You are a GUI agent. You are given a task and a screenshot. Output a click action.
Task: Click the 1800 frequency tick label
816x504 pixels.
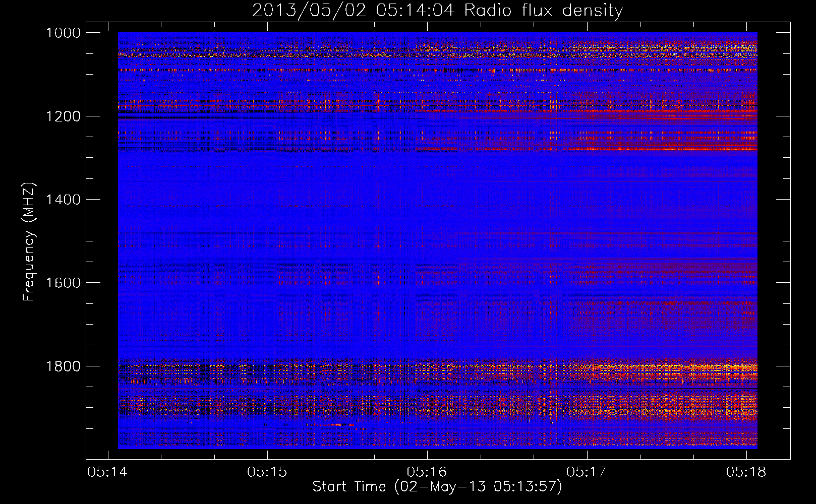(64, 366)
